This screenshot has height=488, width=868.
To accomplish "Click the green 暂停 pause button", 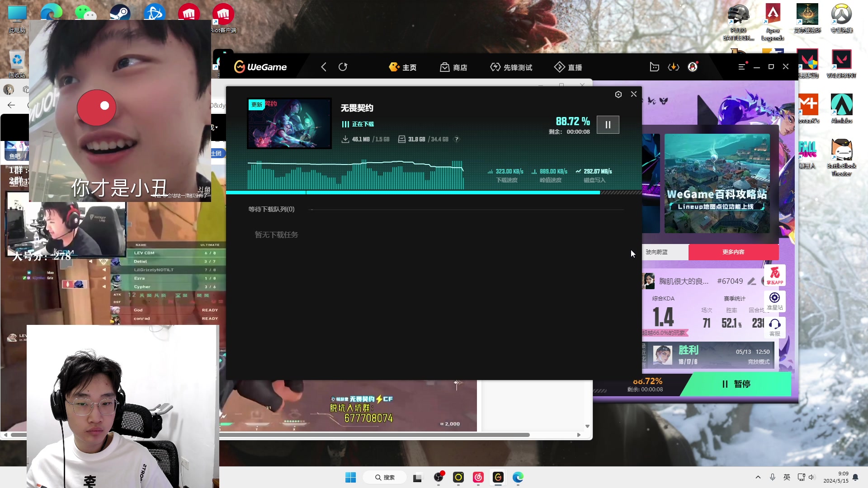I will pyautogui.click(x=736, y=384).
